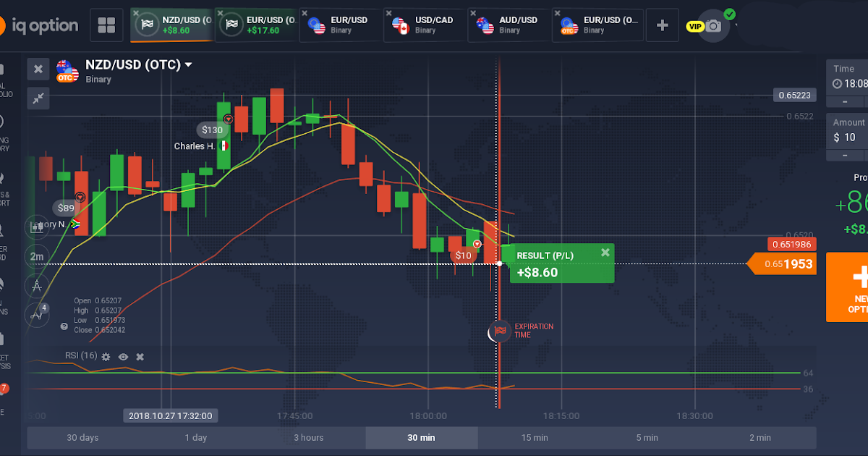
Task: Click the 0.65223 price level label
Action: (794, 95)
